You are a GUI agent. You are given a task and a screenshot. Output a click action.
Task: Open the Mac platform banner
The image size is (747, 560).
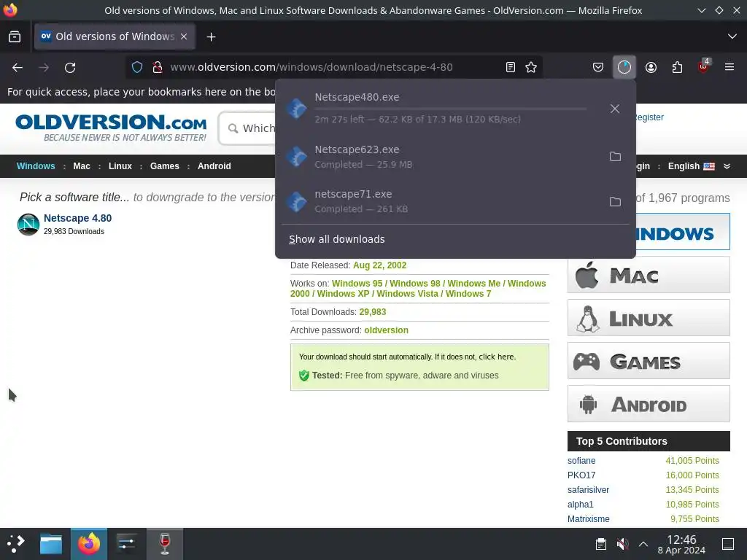tap(649, 275)
